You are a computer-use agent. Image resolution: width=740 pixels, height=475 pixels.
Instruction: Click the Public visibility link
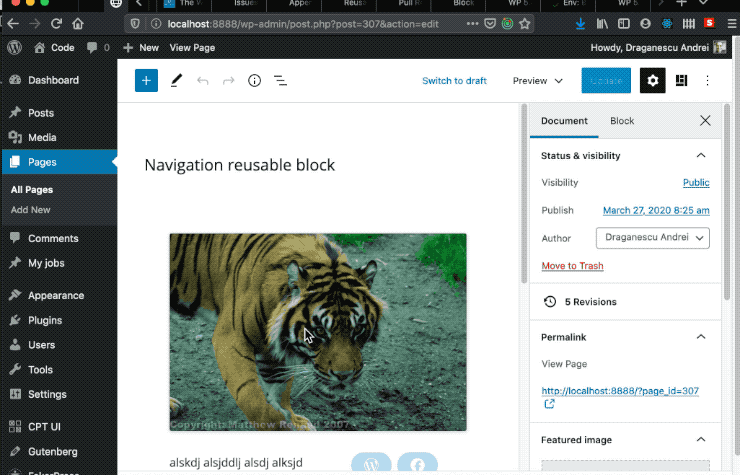(696, 183)
